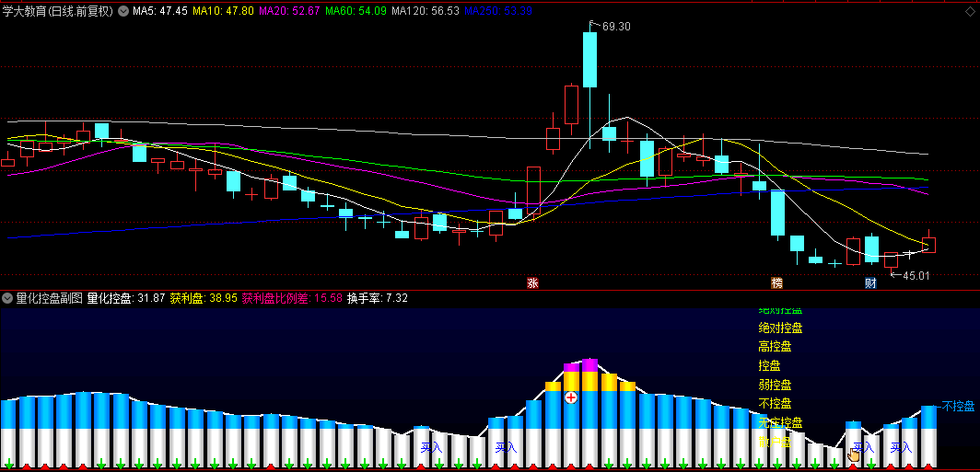Click the 控盘 level label

[x=769, y=366]
